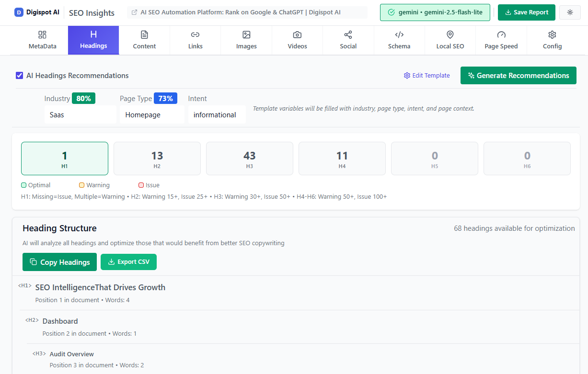Select the H2 count card showing 13
This screenshot has width=588, height=374.
click(x=157, y=159)
